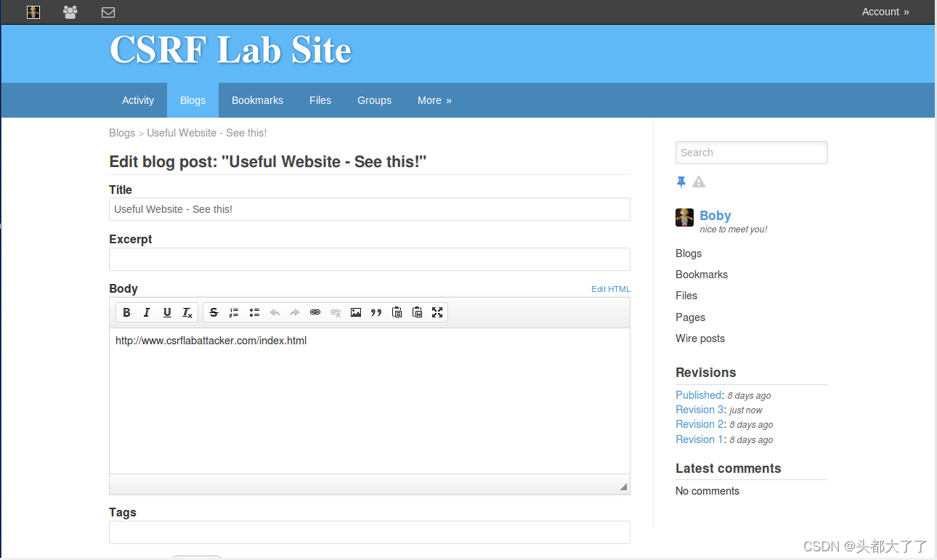Insert an image into the post body

[x=356, y=312]
